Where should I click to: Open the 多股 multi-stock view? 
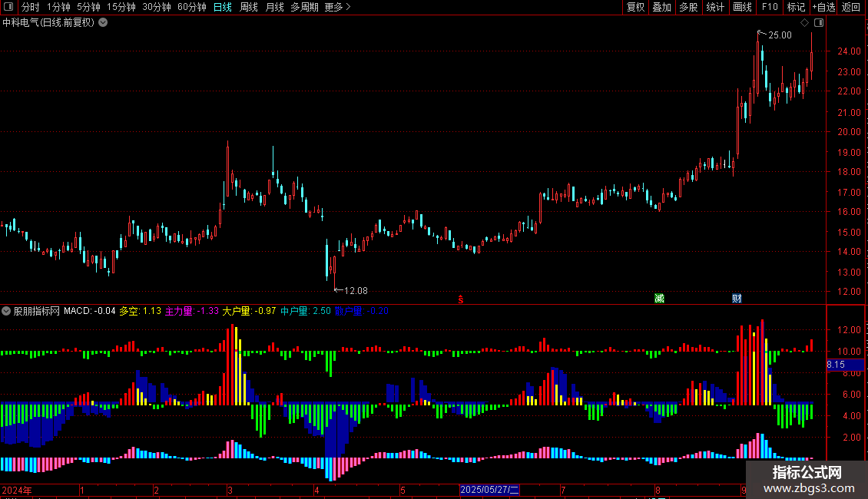point(689,7)
